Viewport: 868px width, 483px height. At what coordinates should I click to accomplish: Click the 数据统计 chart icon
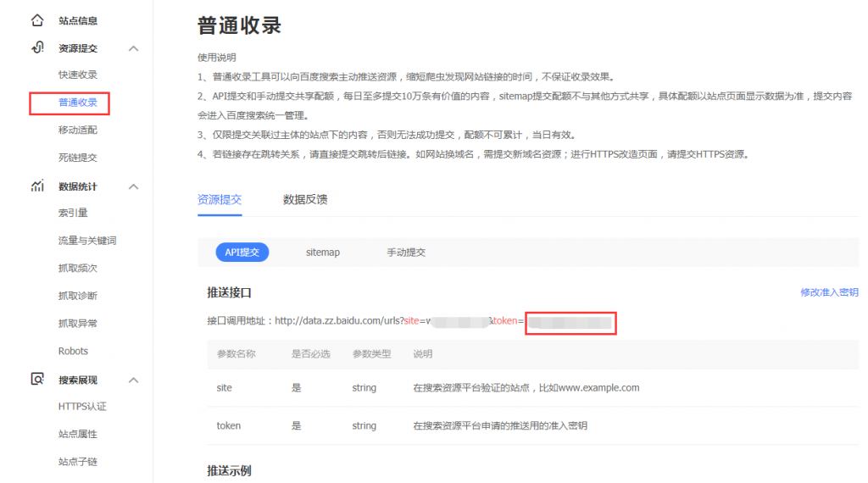click(37, 186)
